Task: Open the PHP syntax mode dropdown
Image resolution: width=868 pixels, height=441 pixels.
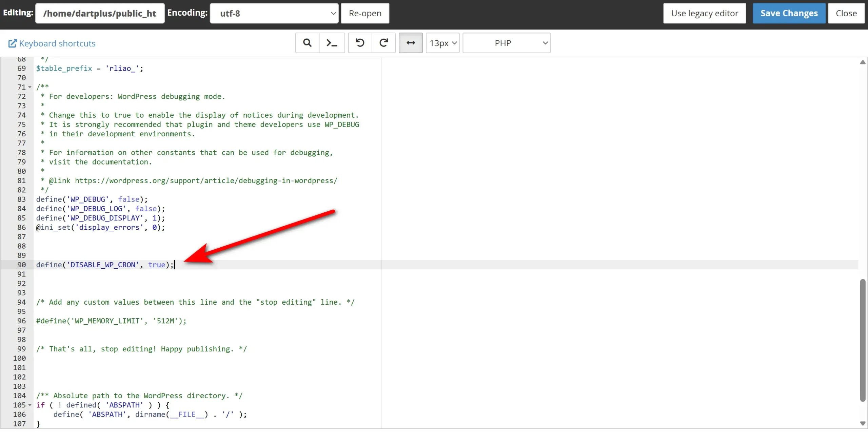Action: (506, 43)
